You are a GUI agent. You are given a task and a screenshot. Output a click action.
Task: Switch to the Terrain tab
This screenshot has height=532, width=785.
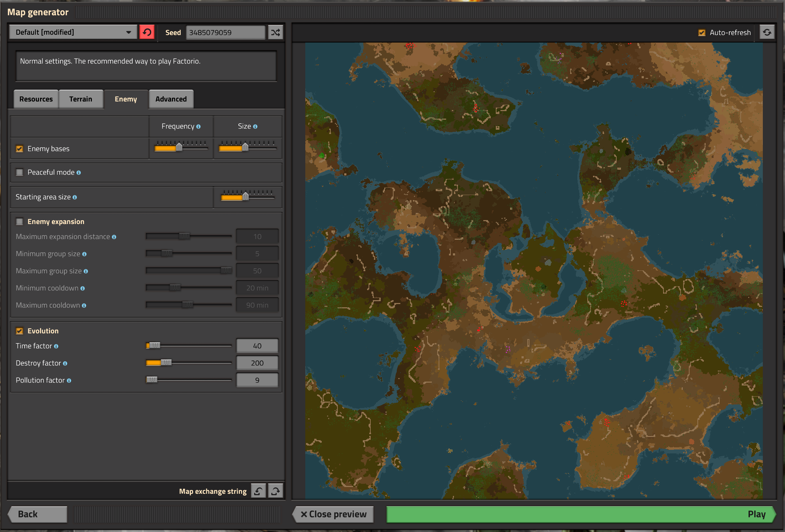coord(81,99)
